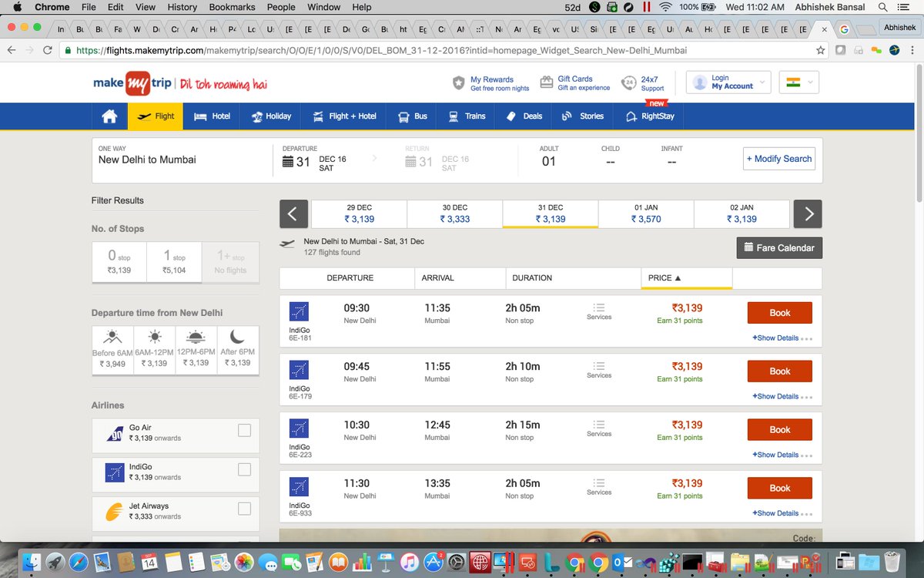Show next dates arrow
This screenshot has height=578, width=924.
[x=808, y=214]
